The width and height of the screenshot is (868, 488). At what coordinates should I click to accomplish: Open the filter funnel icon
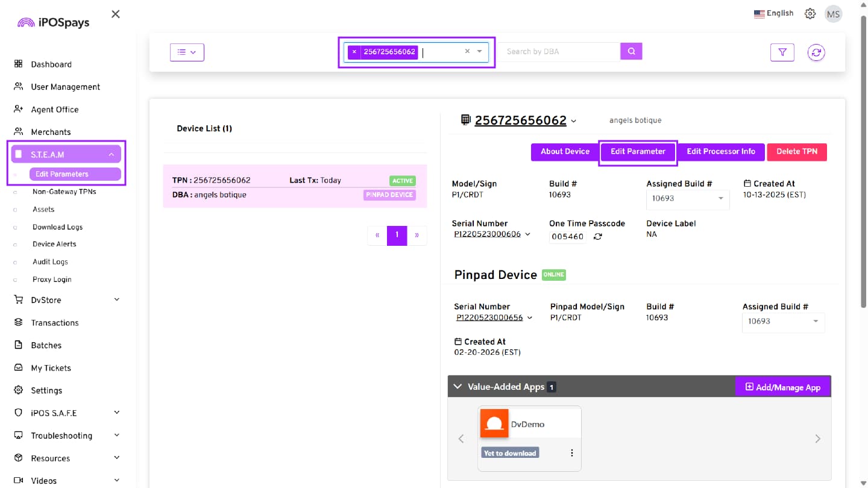(x=782, y=52)
